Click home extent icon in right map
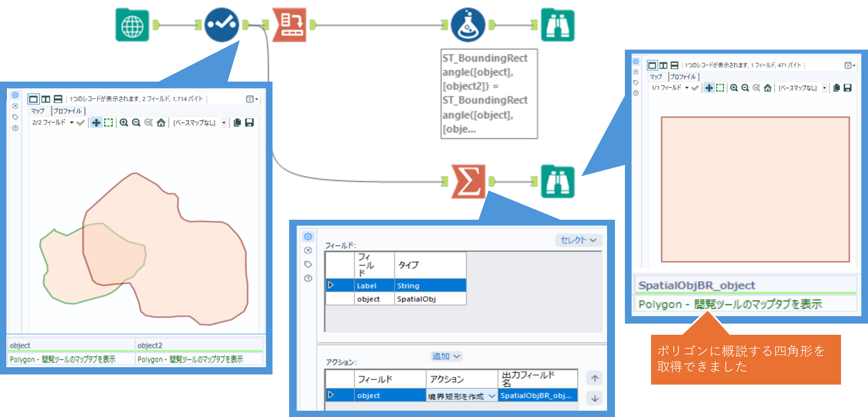This screenshot has width=868, height=417. coord(767,88)
